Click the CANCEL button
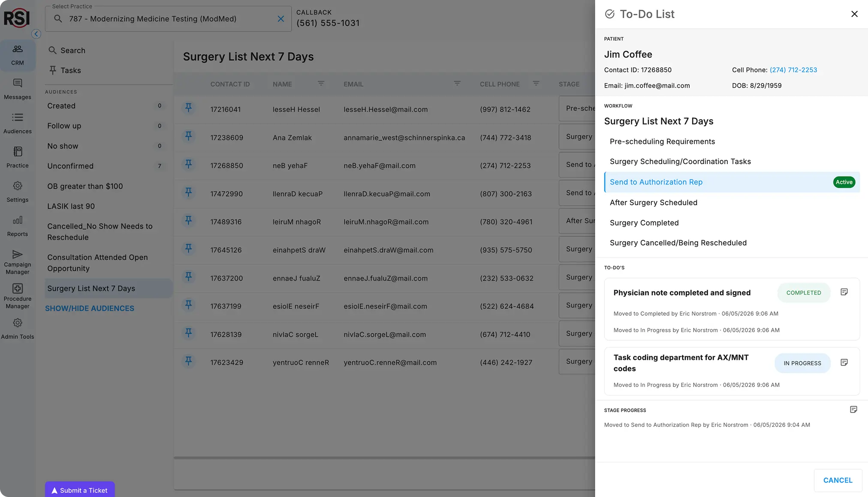 coord(838,480)
